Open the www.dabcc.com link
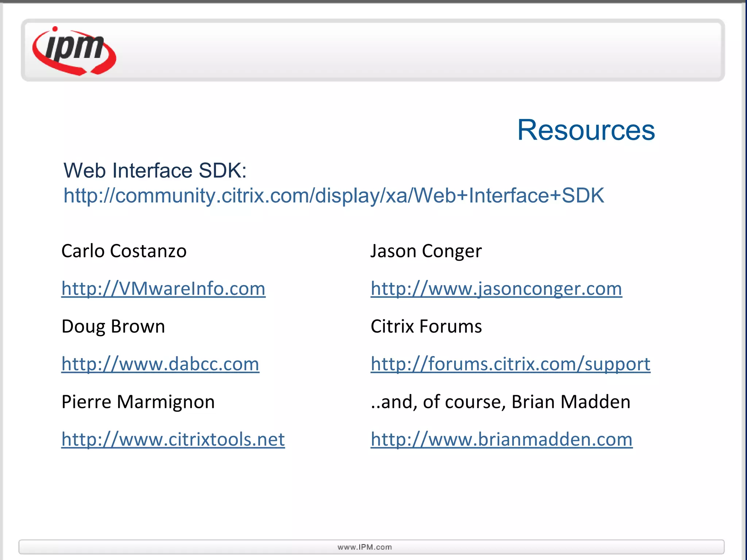Image resolution: width=747 pixels, height=560 pixels. pyautogui.click(x=160, y=364)
